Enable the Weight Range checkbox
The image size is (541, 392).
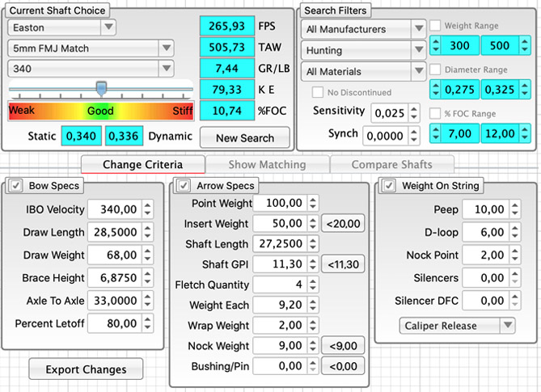click(x=435, y=26)
